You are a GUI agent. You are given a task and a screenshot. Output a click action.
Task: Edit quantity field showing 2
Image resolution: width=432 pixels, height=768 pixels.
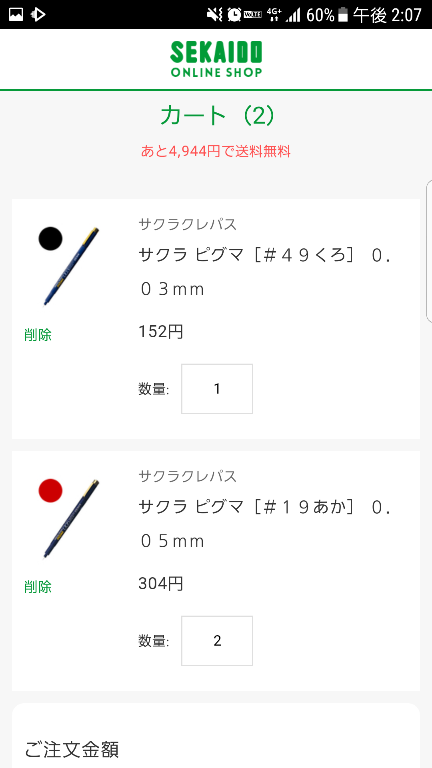coord(217,641)
